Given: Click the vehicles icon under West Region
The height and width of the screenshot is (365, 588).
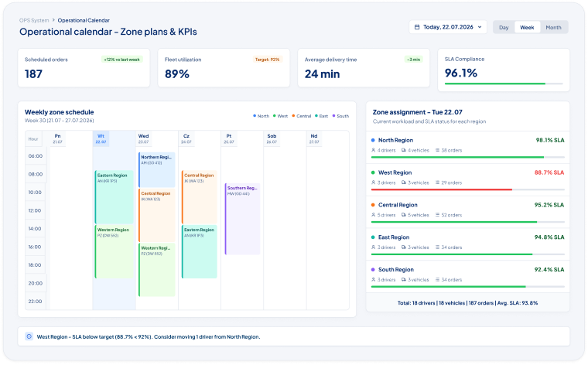Looking at the screenshot, I should tap(404, 182).
